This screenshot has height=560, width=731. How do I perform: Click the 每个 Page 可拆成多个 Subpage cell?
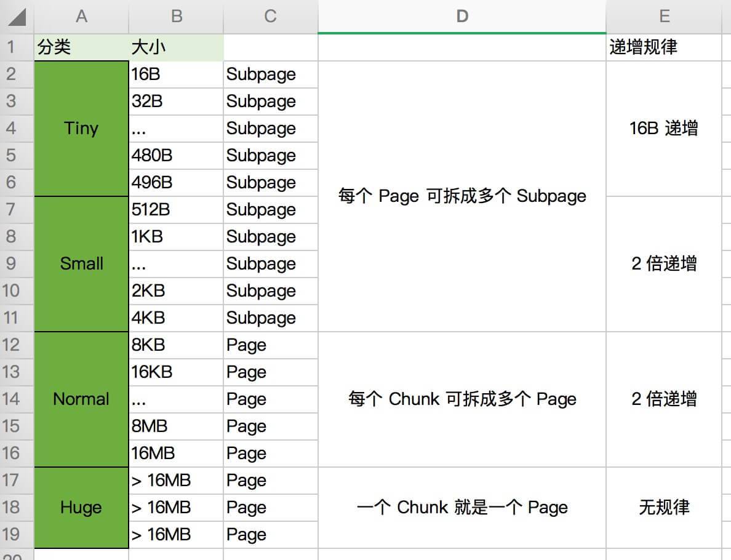pyautogui.click(x=461, y=196)
